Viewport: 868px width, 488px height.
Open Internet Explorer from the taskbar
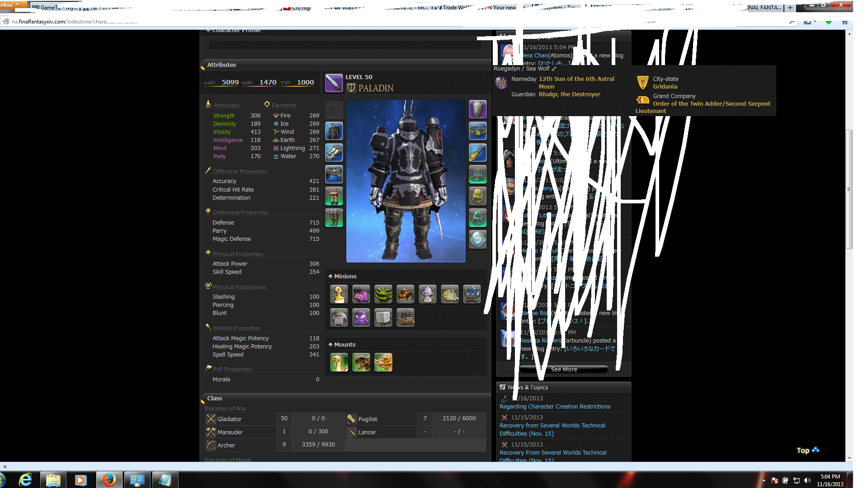(x=26, y=479)
